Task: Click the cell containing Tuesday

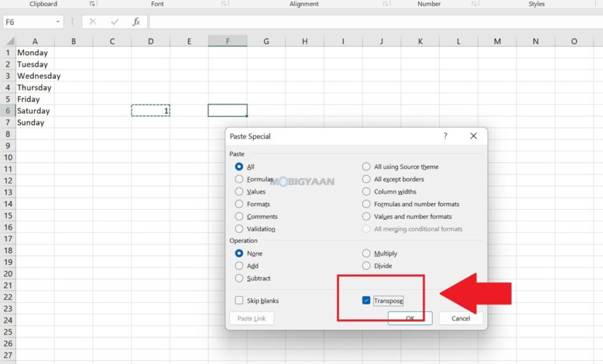Action: coord(35,64)
